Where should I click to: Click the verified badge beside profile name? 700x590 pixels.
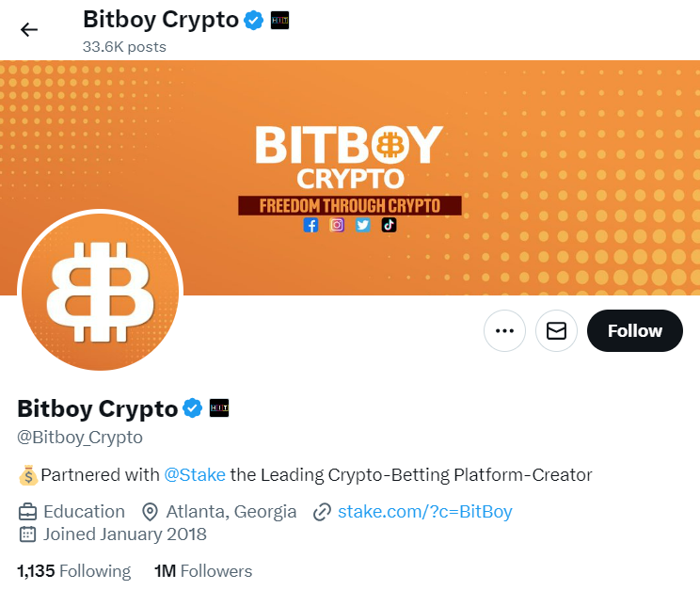point(193,407)
